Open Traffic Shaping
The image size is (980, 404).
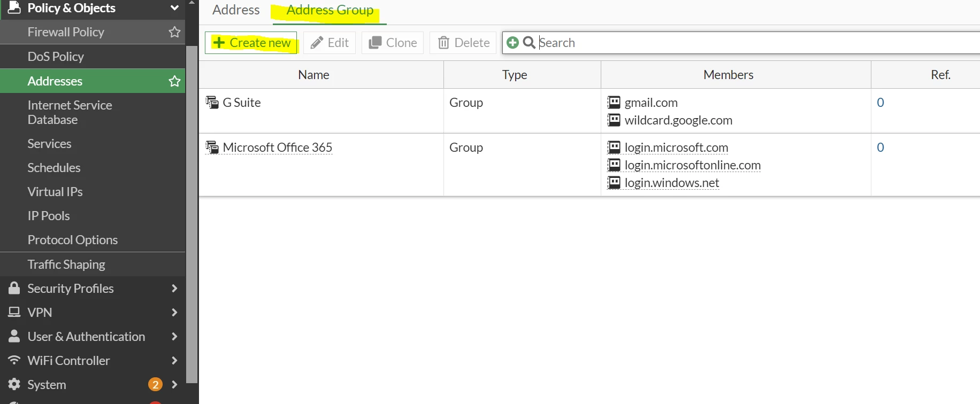(x=66, y=265)
